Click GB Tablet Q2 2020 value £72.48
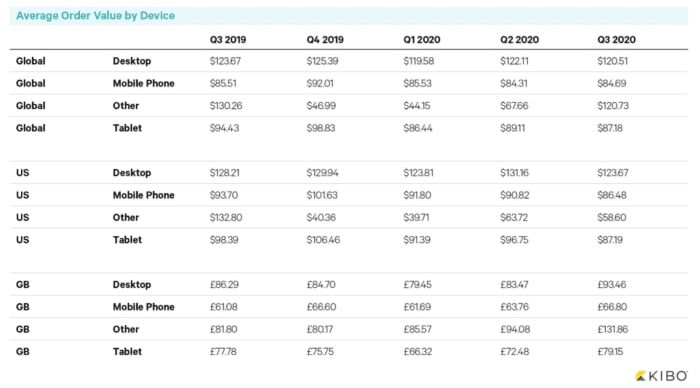 (514, 351)
